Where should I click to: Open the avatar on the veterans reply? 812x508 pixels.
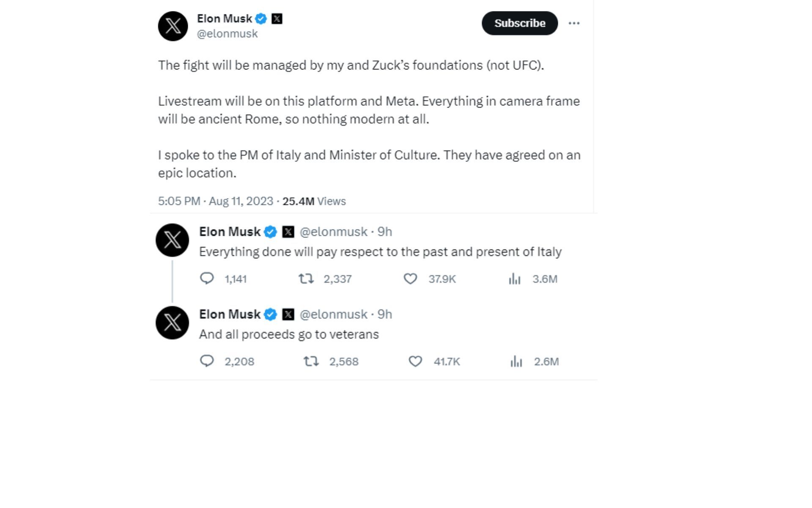pos(173,323)
